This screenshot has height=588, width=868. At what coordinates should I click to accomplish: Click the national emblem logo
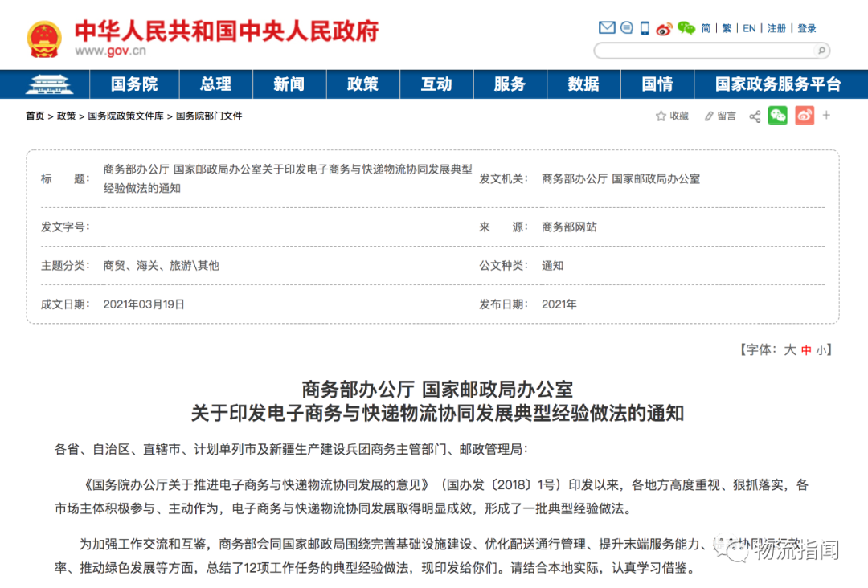coord(44,39)
